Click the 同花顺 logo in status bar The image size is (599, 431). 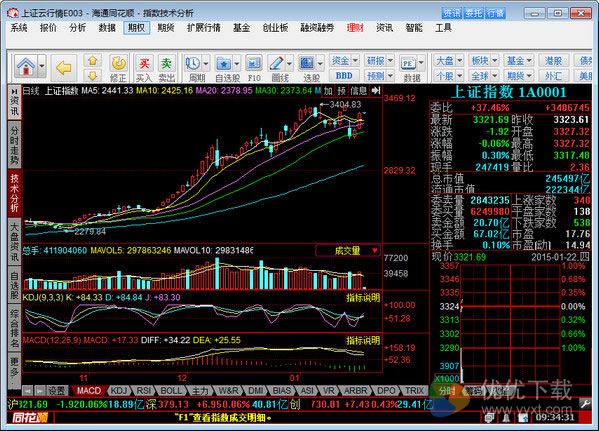click(30, 418)
